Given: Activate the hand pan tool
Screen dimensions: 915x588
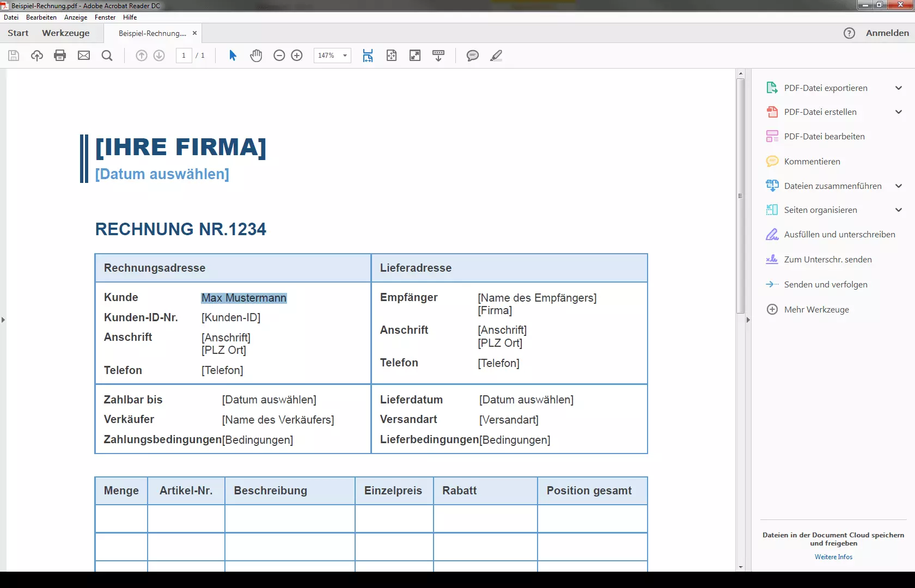Looking at the screenshot, I should click(x=256, y=56).
